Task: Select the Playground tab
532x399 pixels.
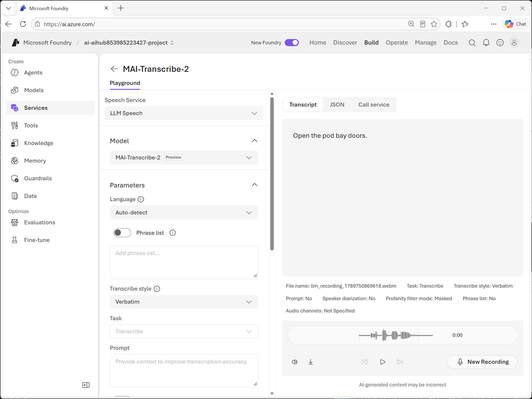Action: [125, 83]
